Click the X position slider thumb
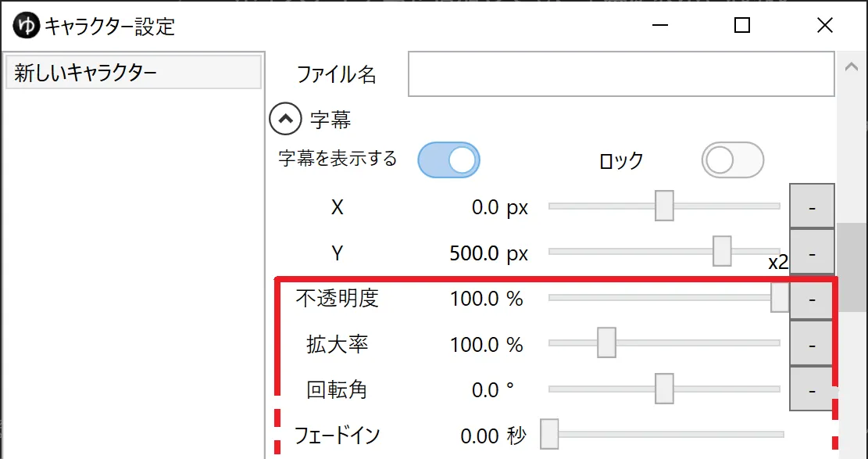The image size is (868, 459). click(x=664, y=206)
